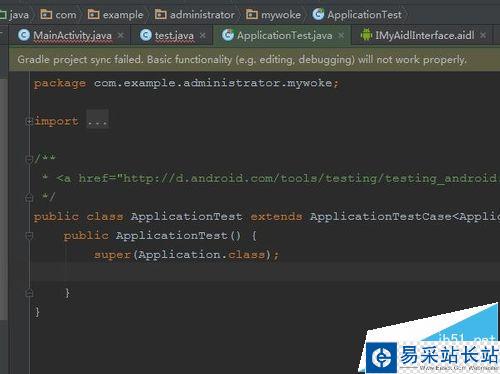Screen dimensions: 500x374
Task: Open the example breadcrumb folder
Action: (x=116, y=15)
